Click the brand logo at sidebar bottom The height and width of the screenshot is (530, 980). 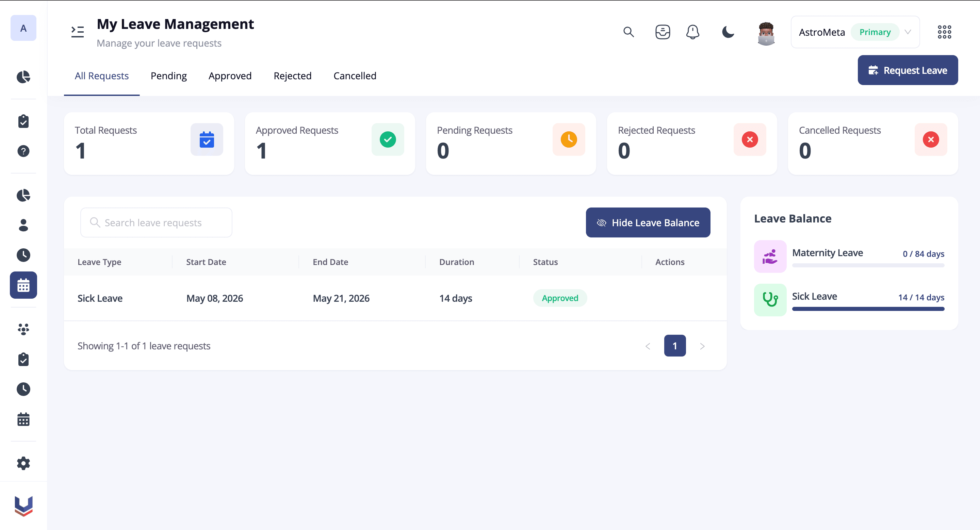[x=23, y=506]
